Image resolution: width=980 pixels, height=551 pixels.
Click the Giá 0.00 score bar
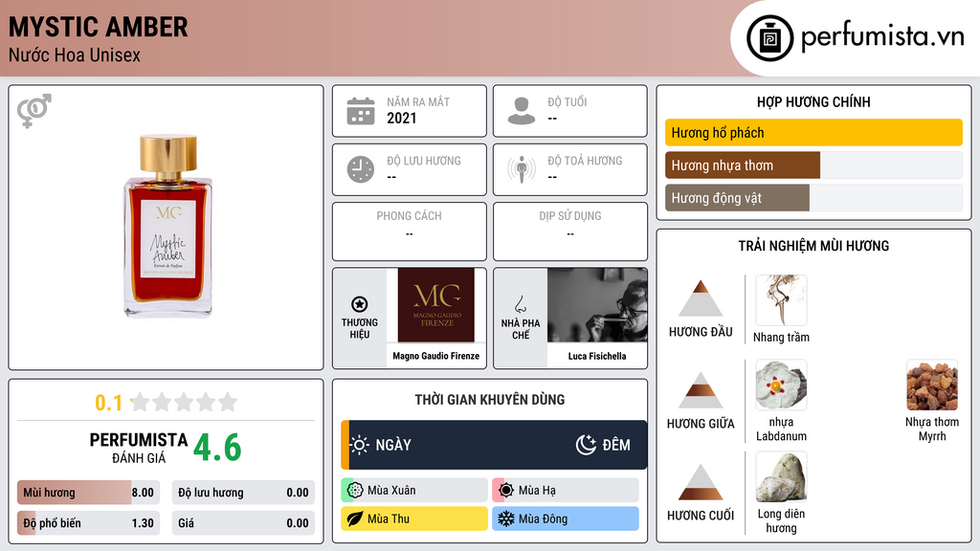(243, 523)
